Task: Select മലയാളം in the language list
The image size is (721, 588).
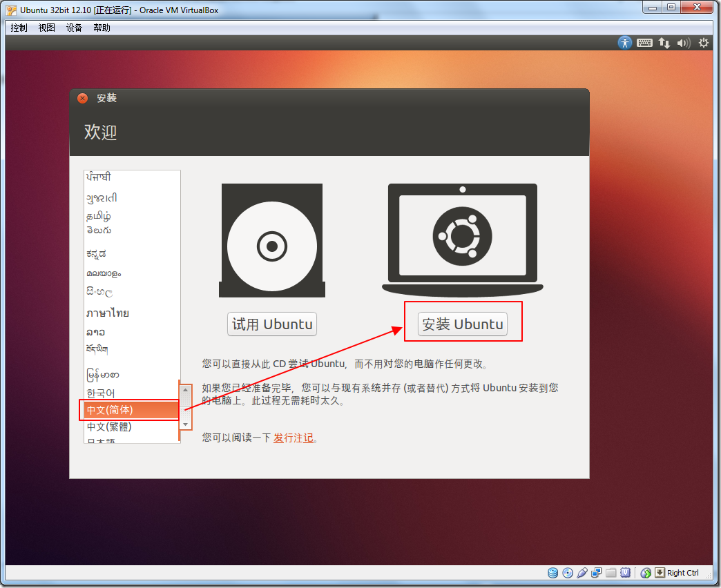Action: tap(131, 273)
